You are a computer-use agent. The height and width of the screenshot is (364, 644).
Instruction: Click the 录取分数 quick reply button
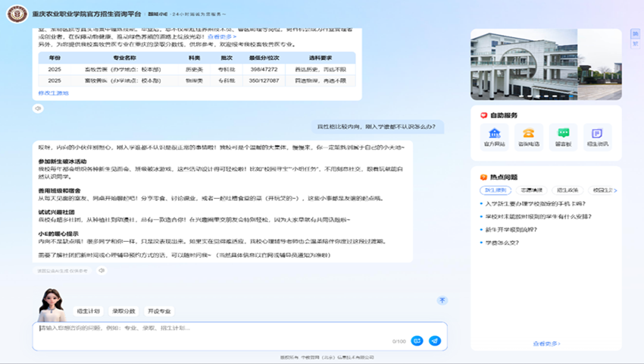click(123, 311)
